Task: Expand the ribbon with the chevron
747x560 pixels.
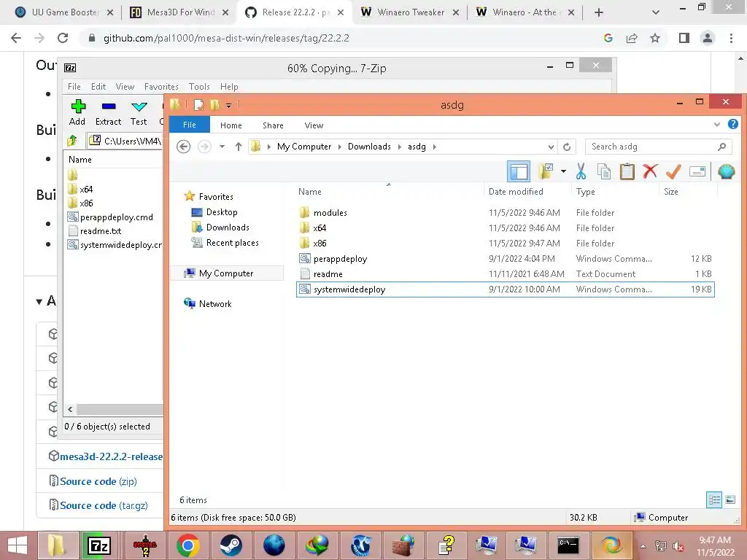Action: pyautogui.click(x=717, y=125)
